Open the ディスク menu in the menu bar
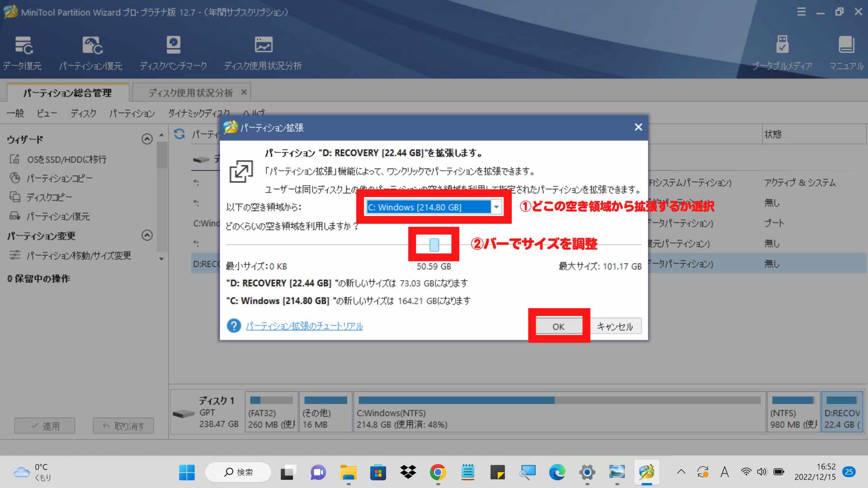This screenshot has width=868, height=488. 83,113
